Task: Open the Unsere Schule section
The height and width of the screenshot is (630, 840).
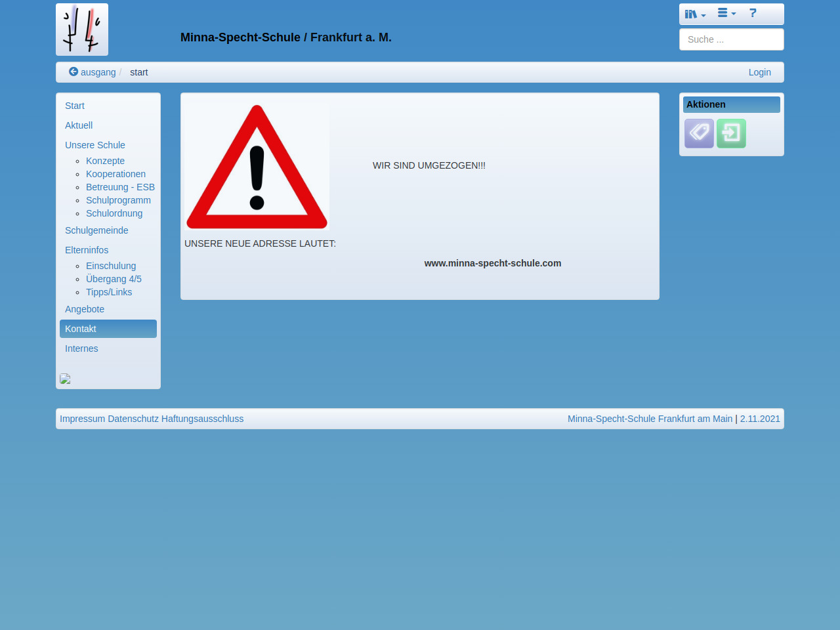Action: tap(95, 145)
